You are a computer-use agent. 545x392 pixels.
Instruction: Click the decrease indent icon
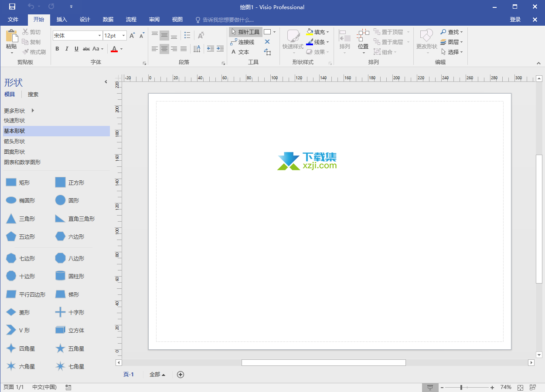pos(211,49)
